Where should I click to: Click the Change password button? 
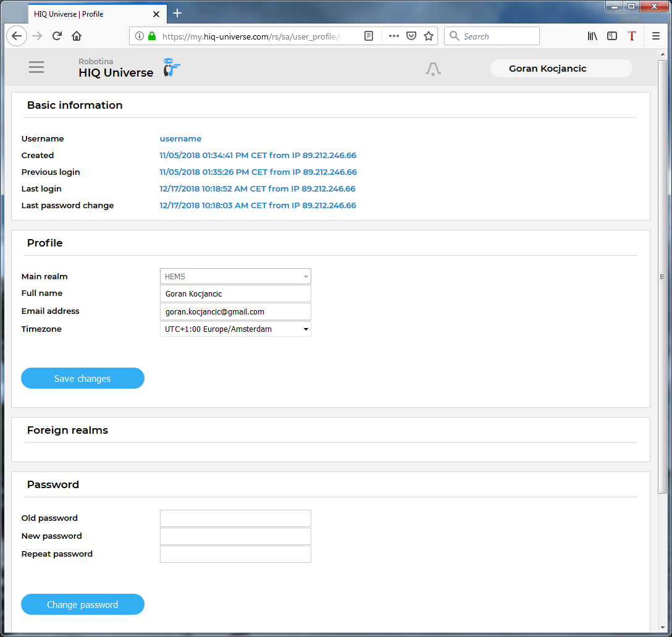[83, 604]
